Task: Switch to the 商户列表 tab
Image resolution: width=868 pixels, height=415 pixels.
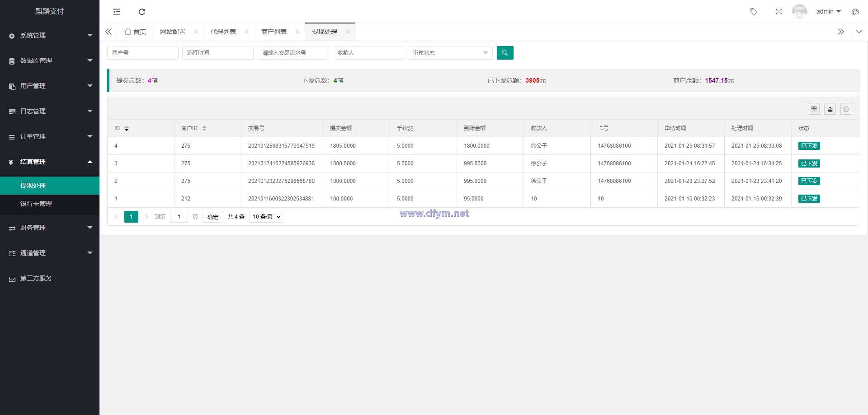Action: 274,32
